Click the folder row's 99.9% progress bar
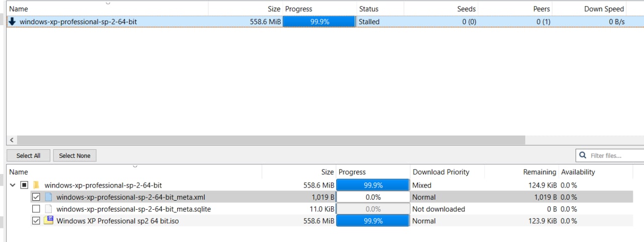Viewport: 644px width, 242px height. pos(373,185)
